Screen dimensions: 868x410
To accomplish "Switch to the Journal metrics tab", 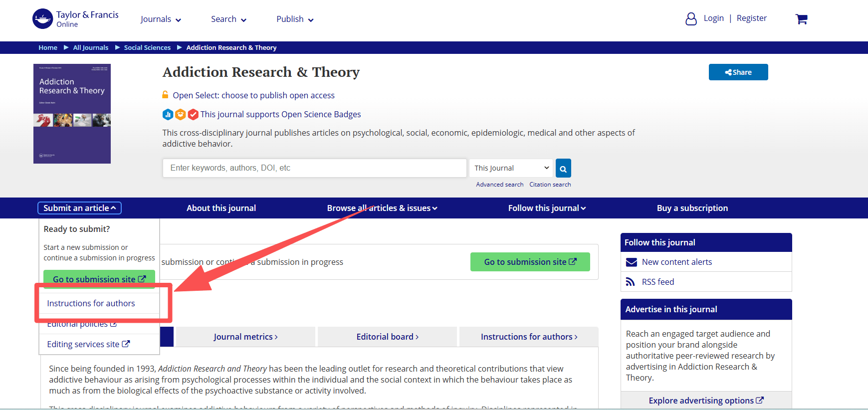I will (x=245, y=337).
